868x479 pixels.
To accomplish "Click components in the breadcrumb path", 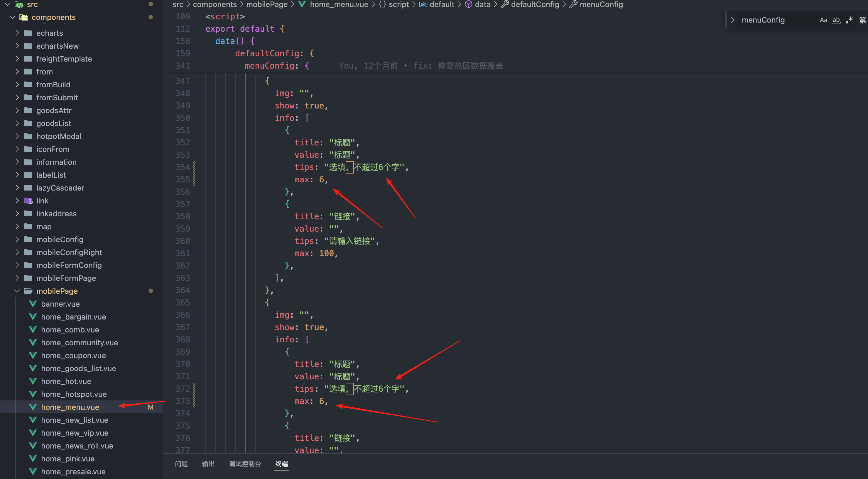I will [x=215, y=4].
